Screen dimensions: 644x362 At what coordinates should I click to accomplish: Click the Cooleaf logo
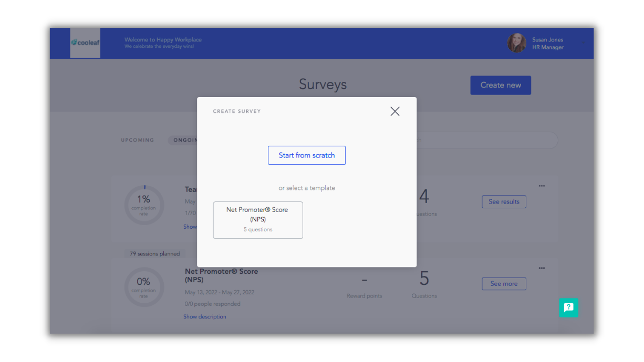pyautogui.click(x=85, y=42)
